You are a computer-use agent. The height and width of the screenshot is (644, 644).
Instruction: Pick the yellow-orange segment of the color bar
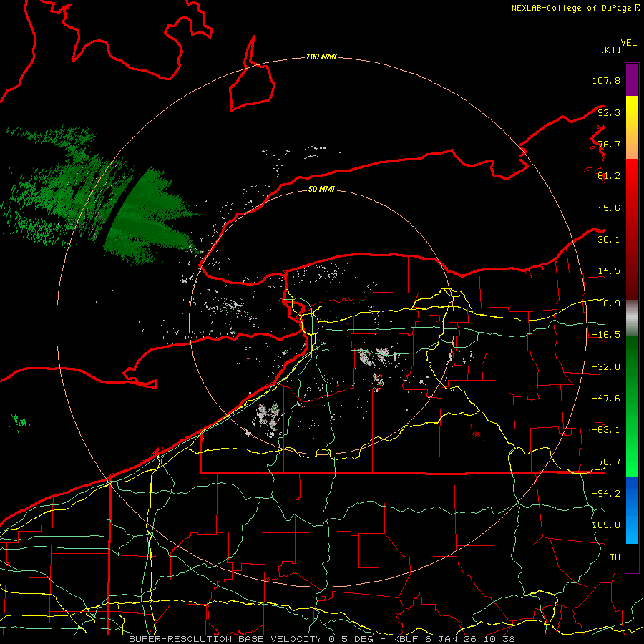coord(632,127)
